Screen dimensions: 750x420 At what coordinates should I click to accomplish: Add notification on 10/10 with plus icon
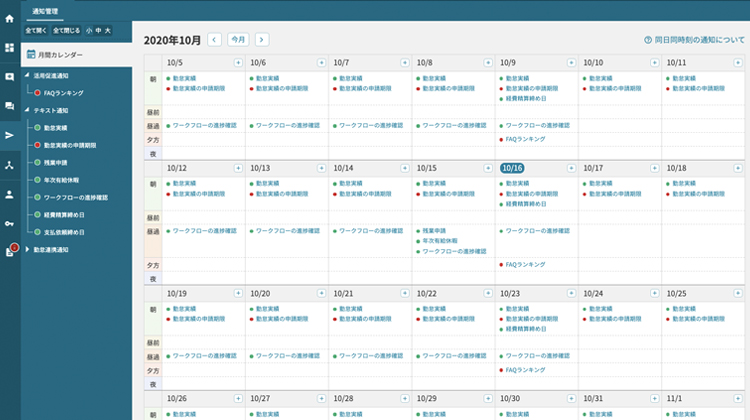[654, 63]
